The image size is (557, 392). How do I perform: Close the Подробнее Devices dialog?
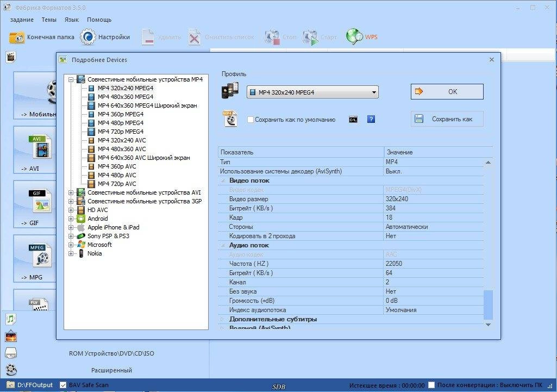[492, 60]
